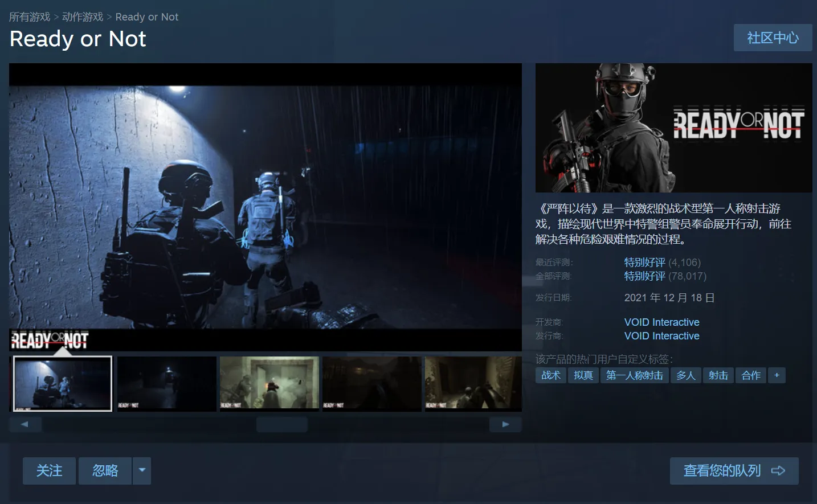Click the left scroll arrow under thumbnails
This screenshot has width=817, height=504.
click(25, 424)
